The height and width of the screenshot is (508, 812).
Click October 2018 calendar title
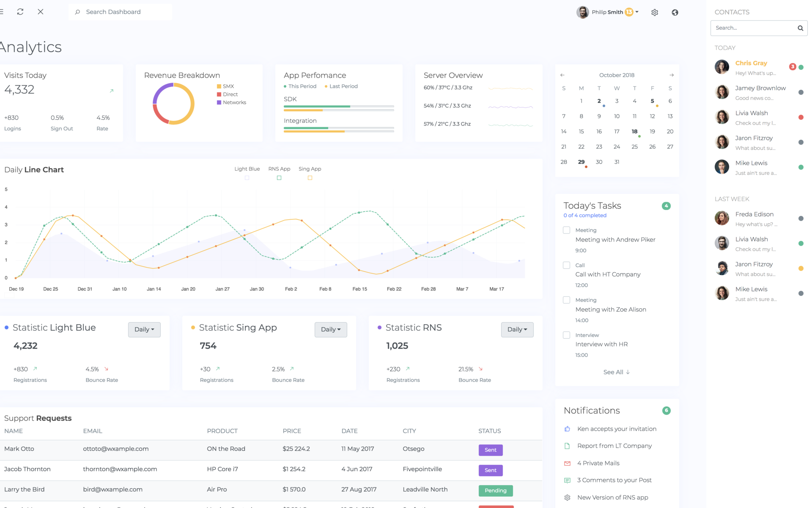(617, 75)
